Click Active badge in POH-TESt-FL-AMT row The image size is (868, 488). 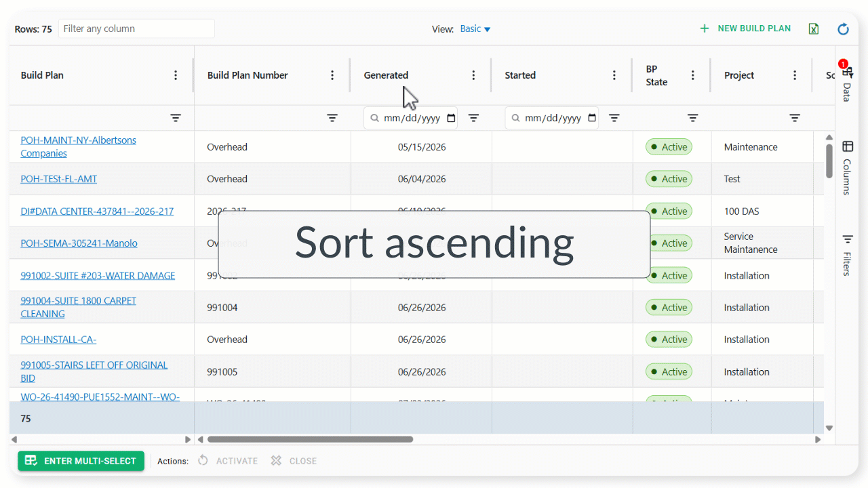click(669, 179)
